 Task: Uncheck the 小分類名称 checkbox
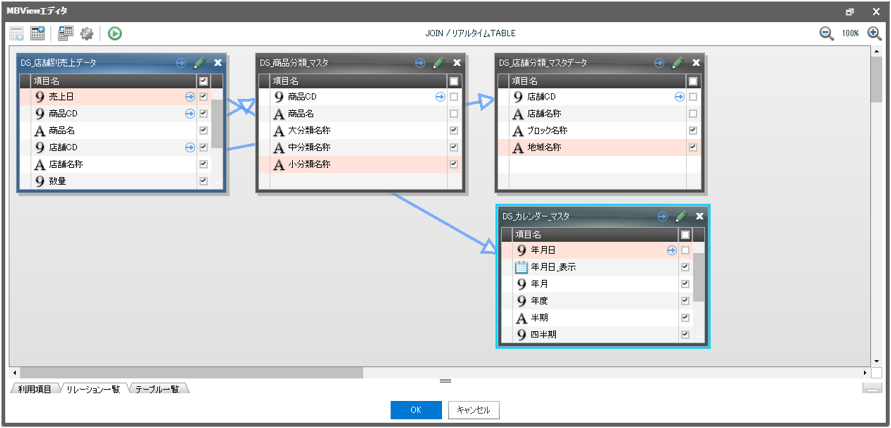pyautogui.click(x=453, y=165)
